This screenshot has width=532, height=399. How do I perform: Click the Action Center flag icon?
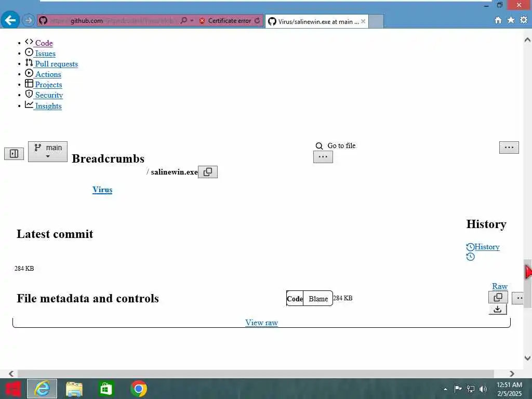[458, 389]
